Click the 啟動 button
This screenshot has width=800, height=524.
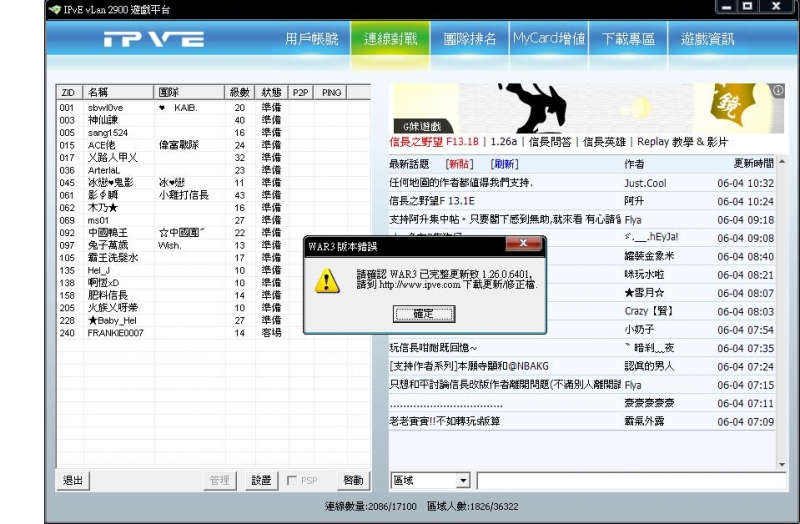pos(353,481)
